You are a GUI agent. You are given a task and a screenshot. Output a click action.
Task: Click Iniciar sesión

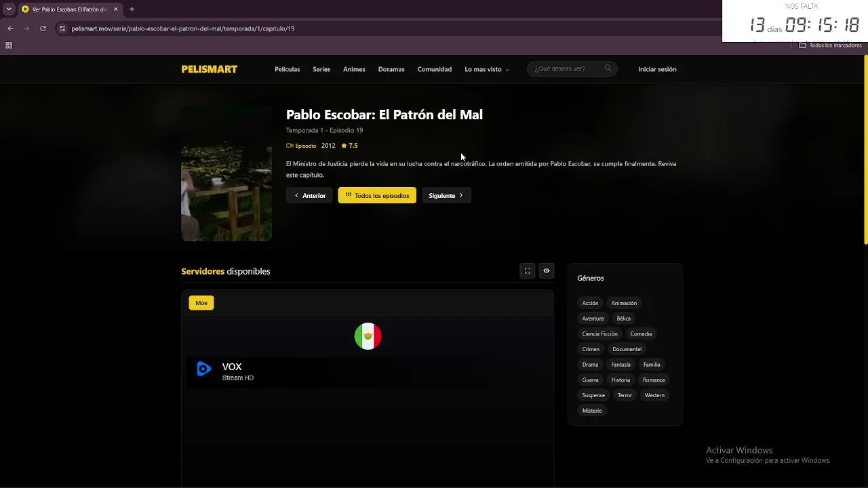click(x=657, y=69)
